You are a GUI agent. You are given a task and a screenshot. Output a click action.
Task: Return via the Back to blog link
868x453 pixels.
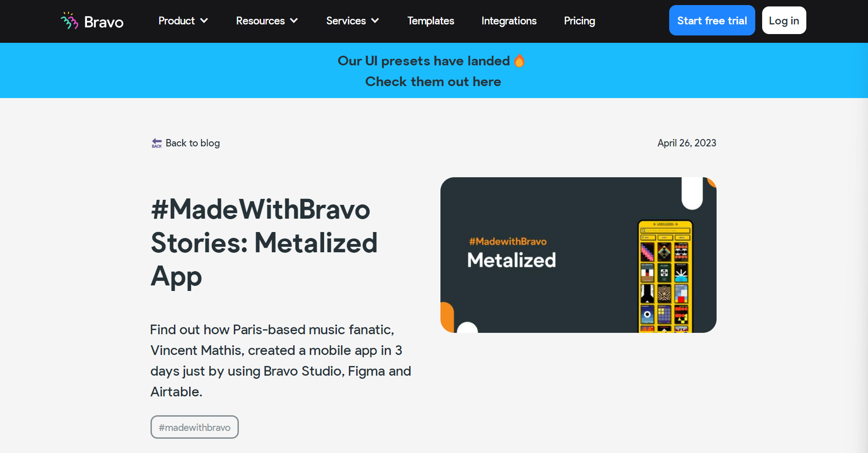pyautogui.click(x=192, y=143)
